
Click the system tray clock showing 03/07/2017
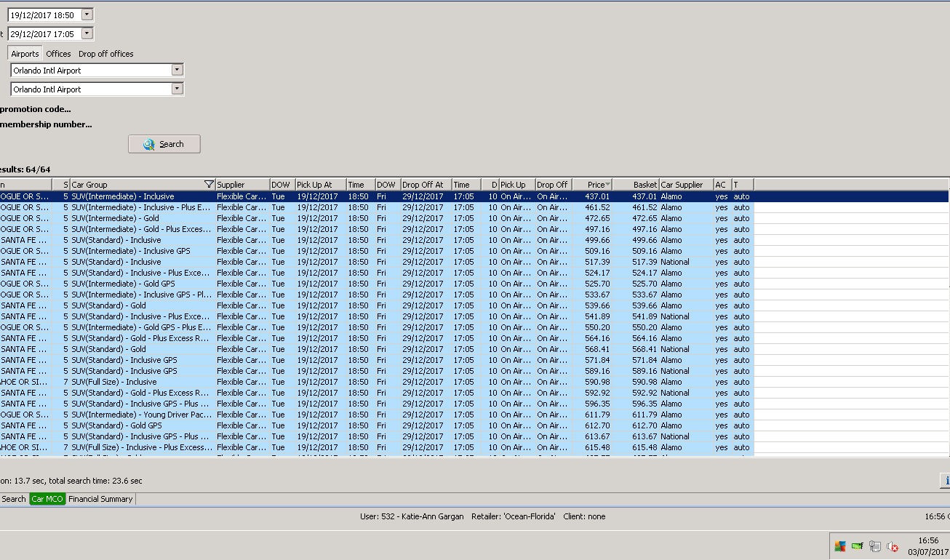pyautogui.click(x=927, y=546)
